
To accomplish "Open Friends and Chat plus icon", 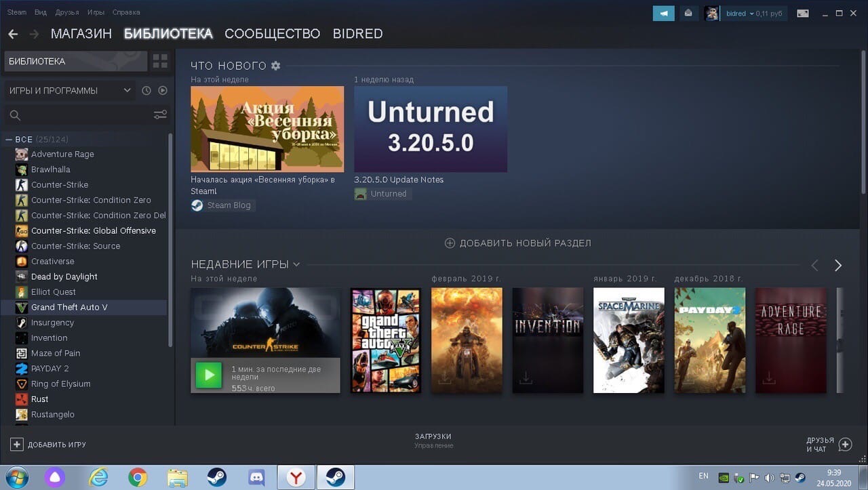I will pos(845,445).
